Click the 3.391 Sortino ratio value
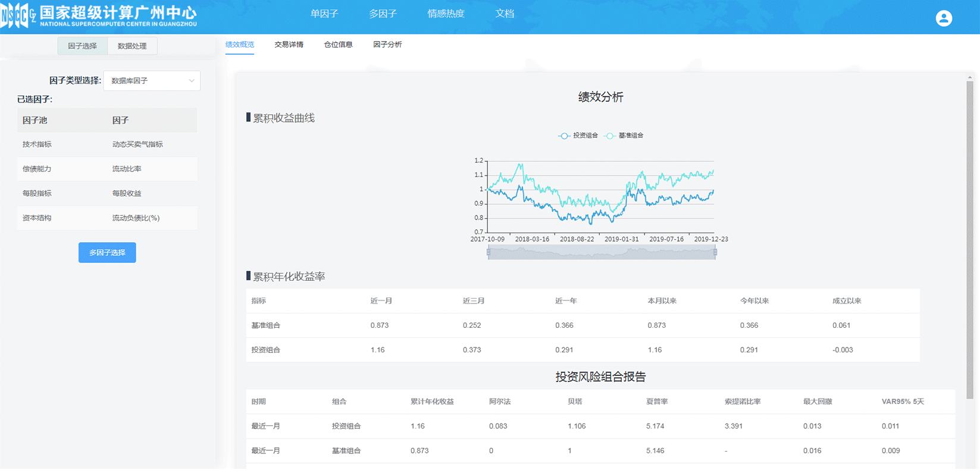 [734, 426]
